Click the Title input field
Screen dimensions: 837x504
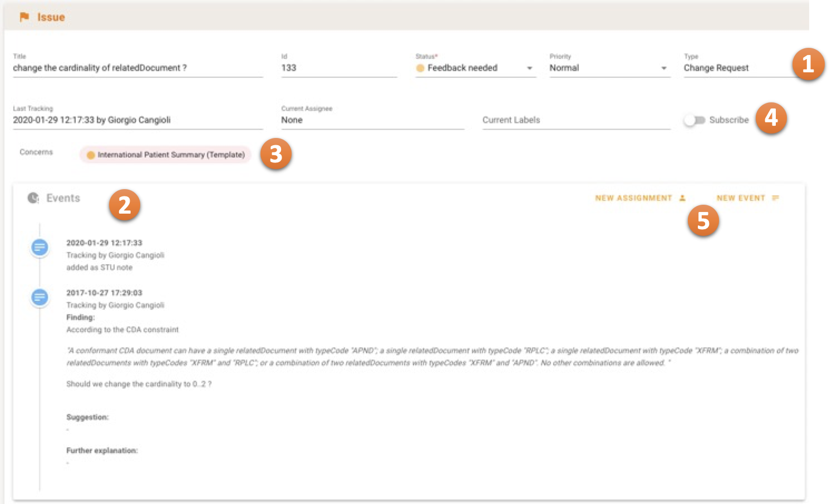tap(137, 68)
